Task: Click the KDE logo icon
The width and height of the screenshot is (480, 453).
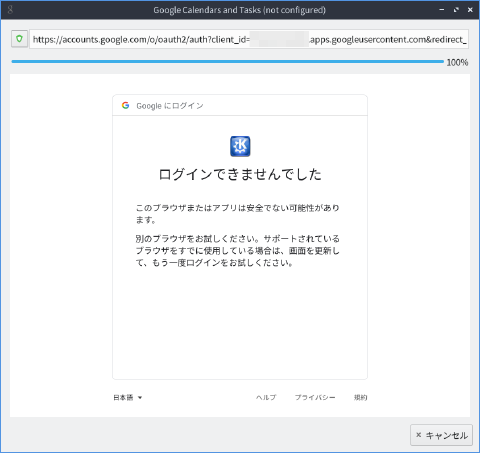Action: (x=240, y=146)
